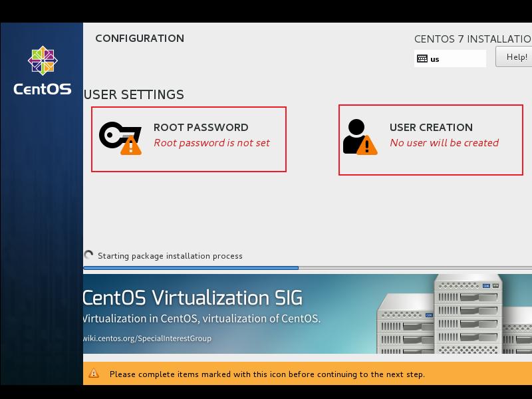
Task: Click the 'Please complete items' warning message
Action: click(x=267, y=374)
